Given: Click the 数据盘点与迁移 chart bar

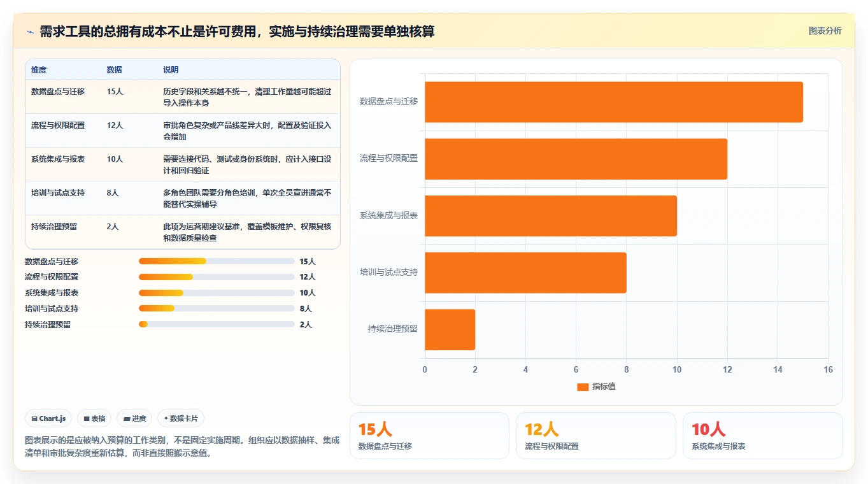Looking at the screenshot, I should [x=614, y=102].
